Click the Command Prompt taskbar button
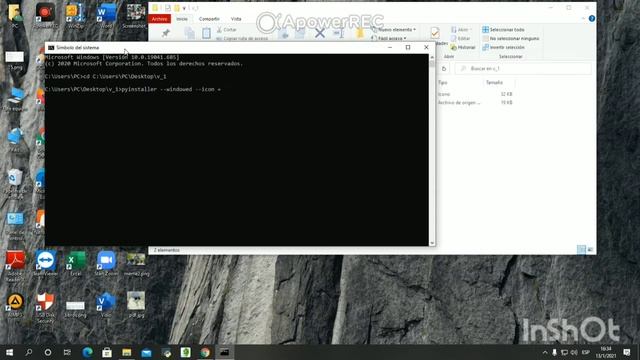 pos(224,352)
